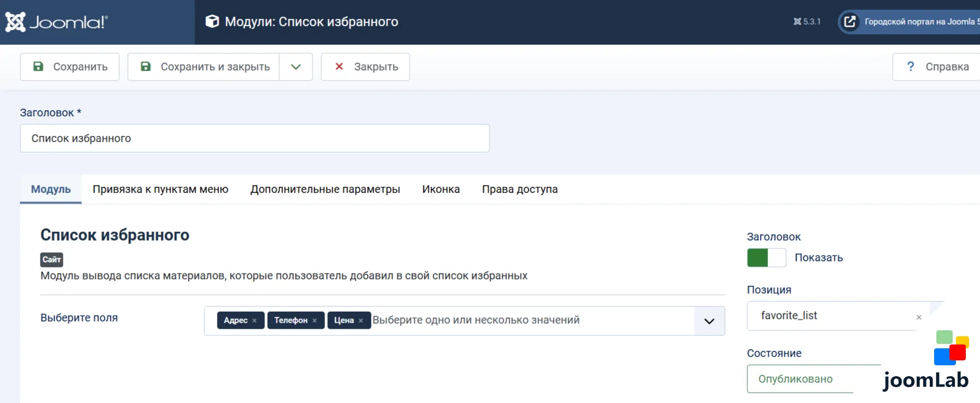Click the Joomla version 5.3.1 icon

[x=798, y=21]
